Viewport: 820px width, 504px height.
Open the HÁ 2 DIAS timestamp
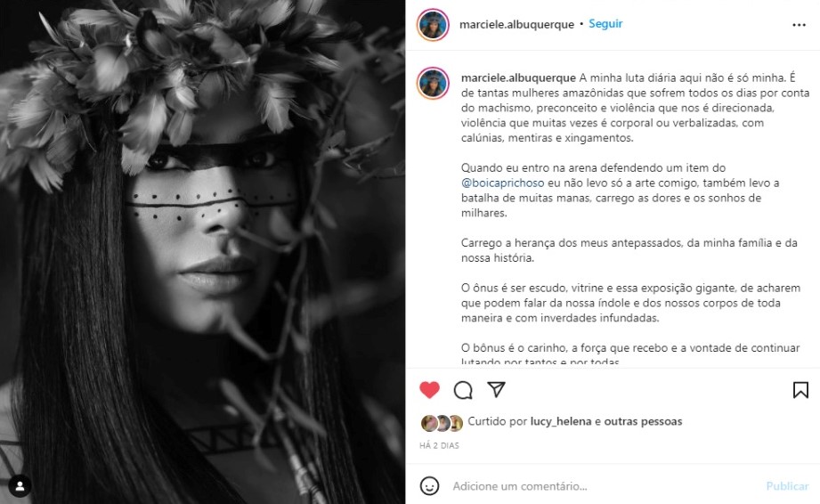[x=439, y=445]
